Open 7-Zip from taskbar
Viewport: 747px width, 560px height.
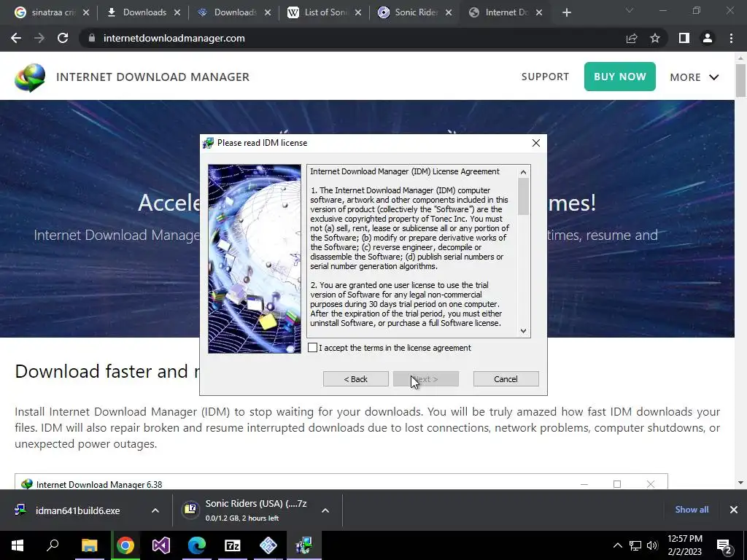click(x=233, y=545)
